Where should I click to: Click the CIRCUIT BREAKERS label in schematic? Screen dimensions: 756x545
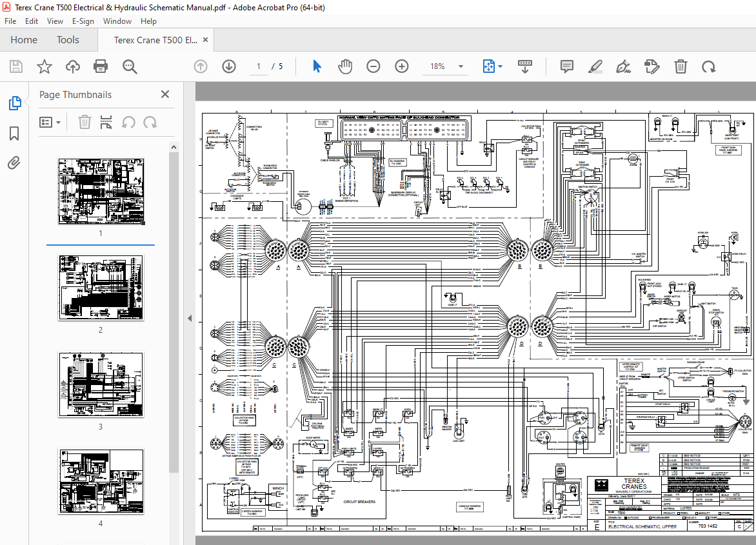pos(359,502)
